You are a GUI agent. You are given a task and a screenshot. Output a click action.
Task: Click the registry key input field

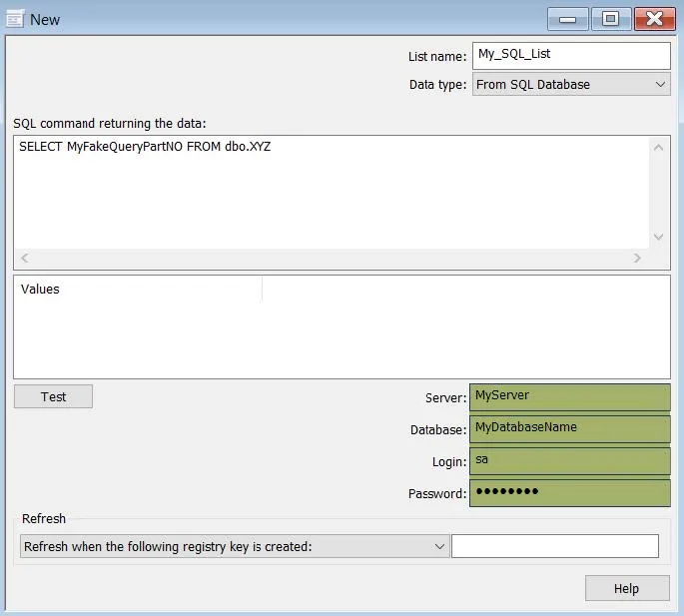tap(555, 546)
